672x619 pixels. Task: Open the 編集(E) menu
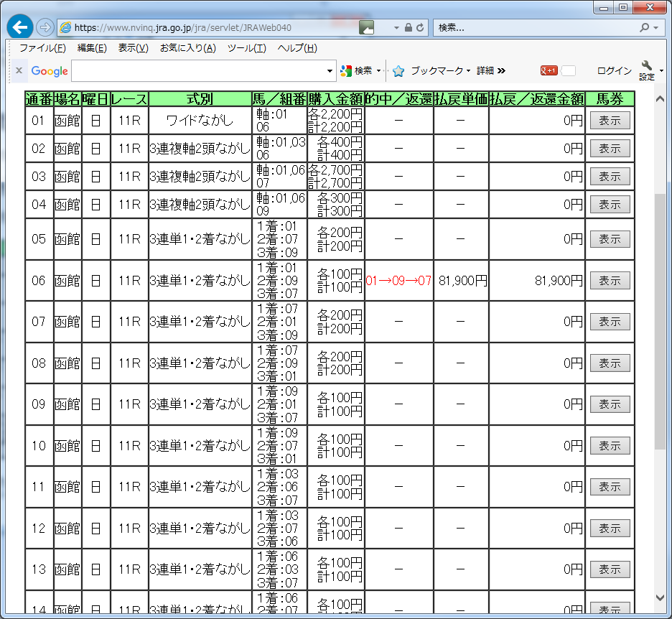click(x=92, y=48)
